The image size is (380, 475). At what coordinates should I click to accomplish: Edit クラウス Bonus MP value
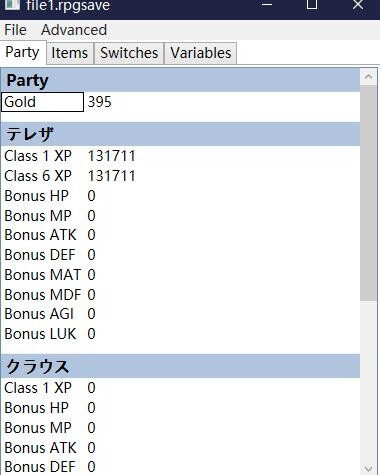[x=92, y=428]
